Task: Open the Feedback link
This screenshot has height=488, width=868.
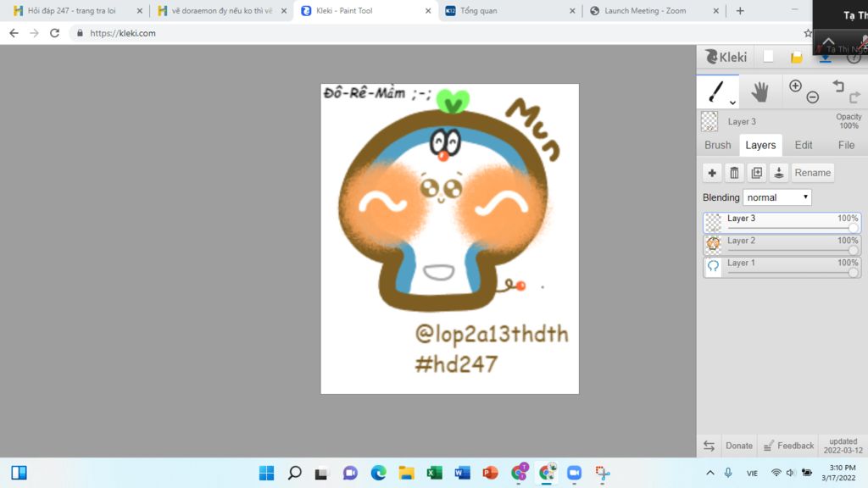Action: click(789, 446)
